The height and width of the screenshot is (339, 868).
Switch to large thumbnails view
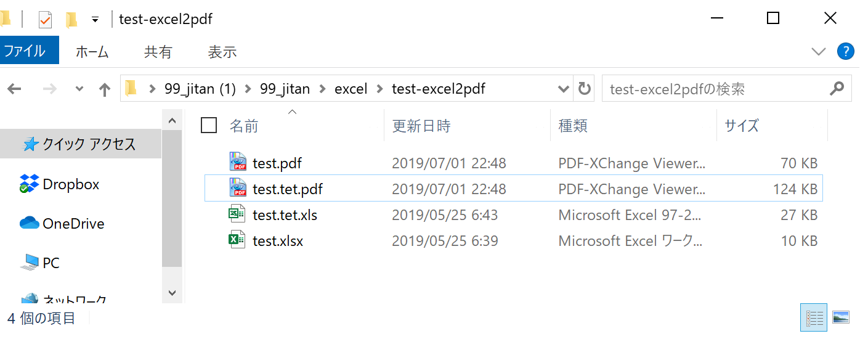tap(841, 317)
